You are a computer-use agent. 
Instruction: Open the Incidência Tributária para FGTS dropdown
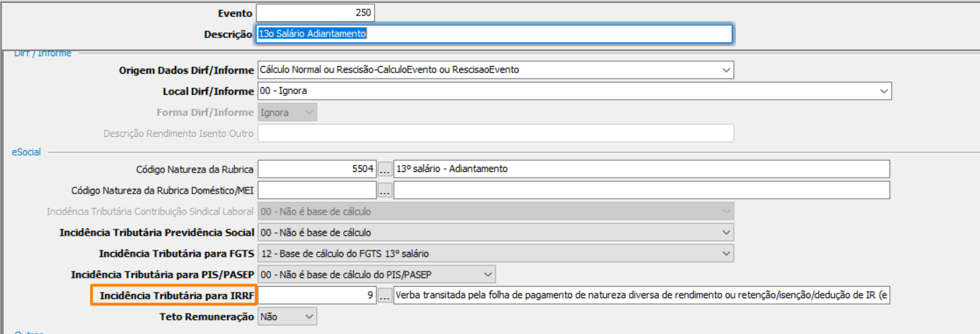[495, 253]
